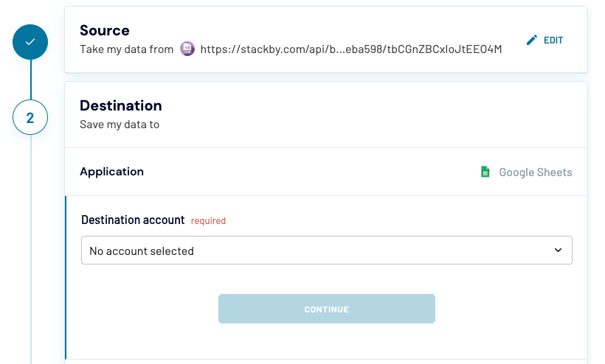
Task: Click the blue active-section bar beside Destination account
Action: (x=66, y=277)
